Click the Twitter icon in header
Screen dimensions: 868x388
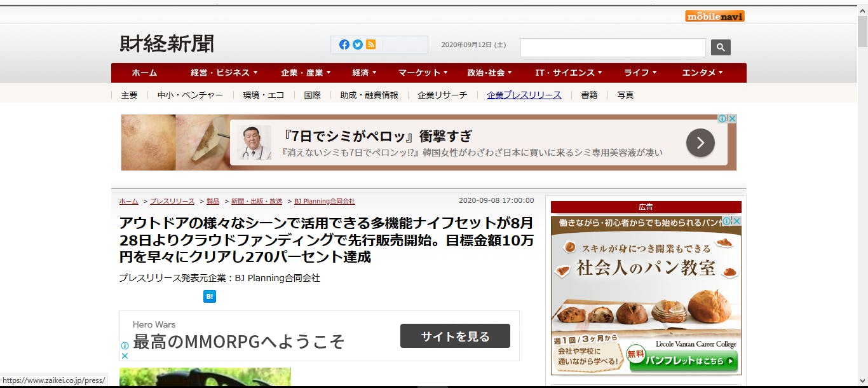click(358, 45)
